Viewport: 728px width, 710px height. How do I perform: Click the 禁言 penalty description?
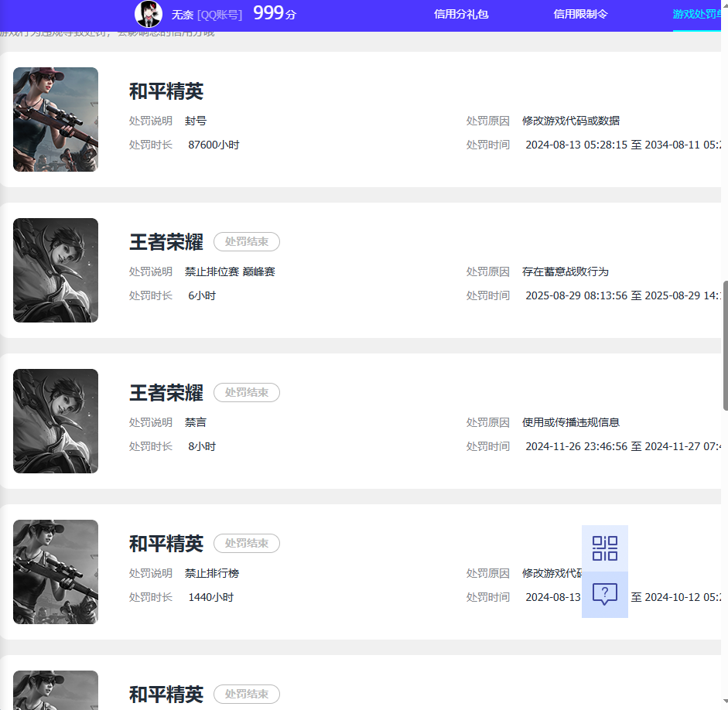click(x=196, y=422)
